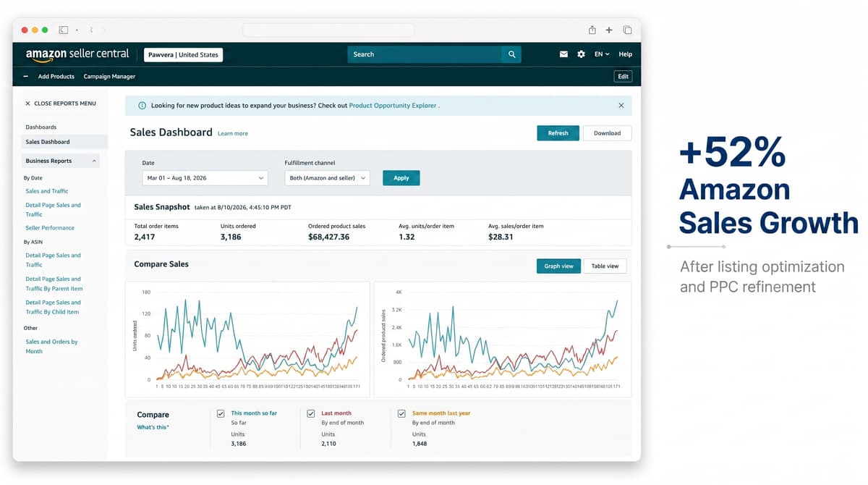Open the Product Opportunity Explorer link
The image size is (868, 485).
393,106
